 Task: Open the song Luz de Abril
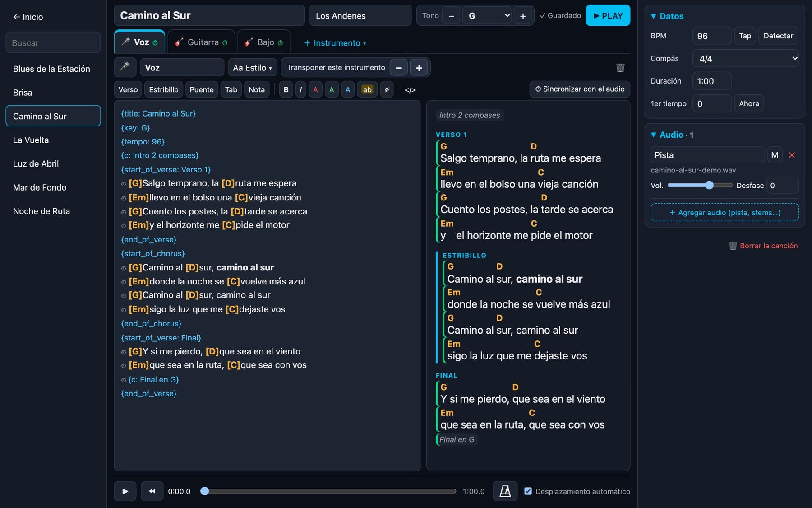[53, 163]
